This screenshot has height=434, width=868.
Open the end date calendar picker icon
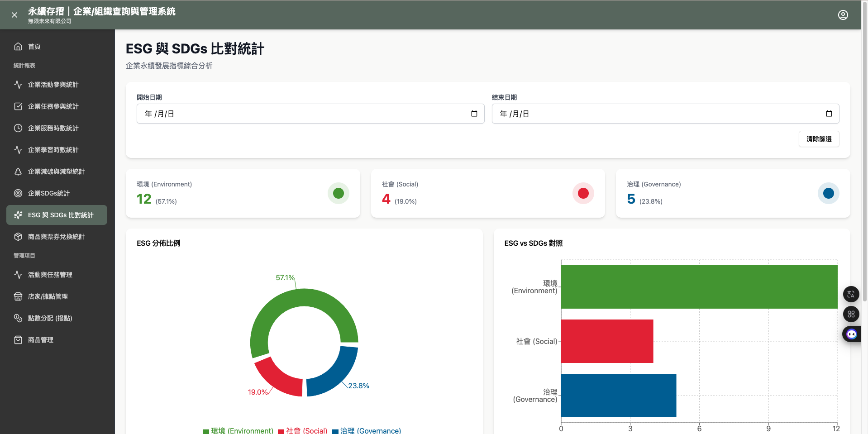tap(829, 114)
